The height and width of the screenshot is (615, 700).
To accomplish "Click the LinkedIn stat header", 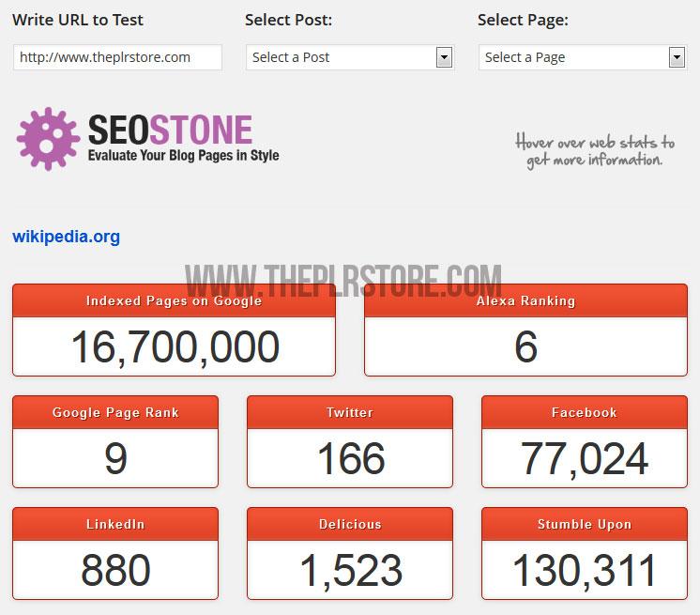I will point(115,524).
